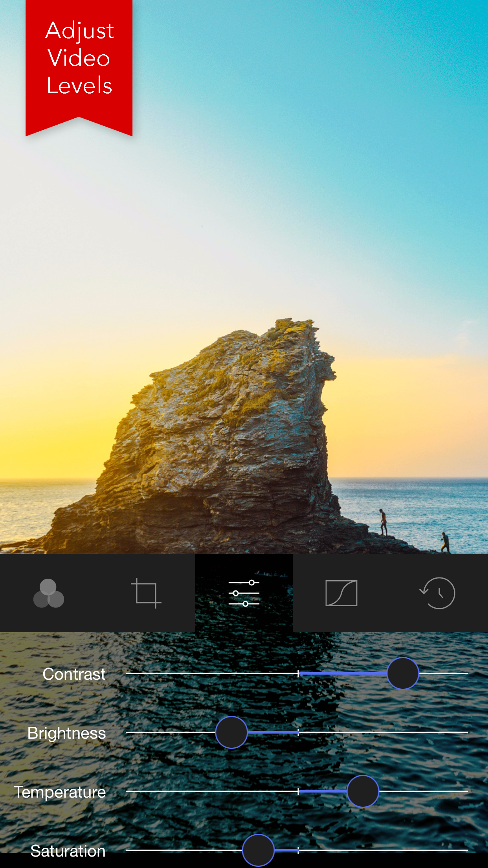Screen dimensions: 488x868
Task: Tap the Brightness label
Action: pos(66,733)
